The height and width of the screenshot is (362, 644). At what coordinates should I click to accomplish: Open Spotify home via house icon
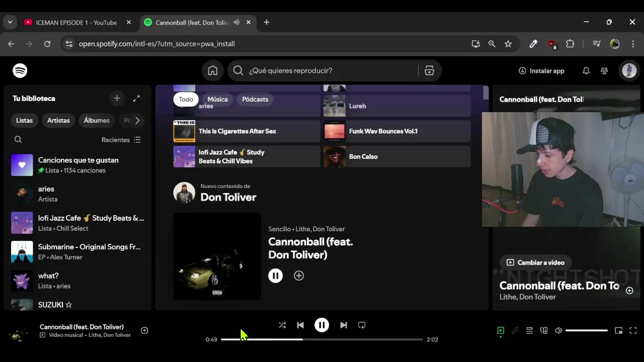[x=213, y=71]
